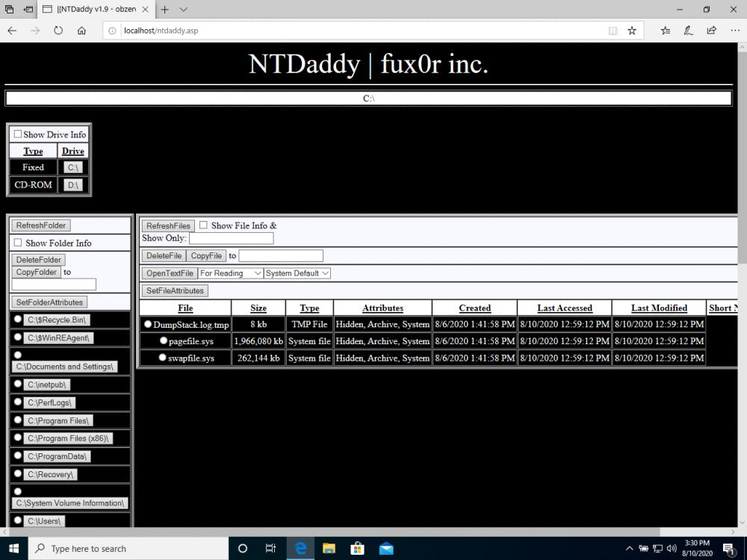Reload the page with the refresh icon
This screenshot has width=747, height=560.
click(57, 31)
